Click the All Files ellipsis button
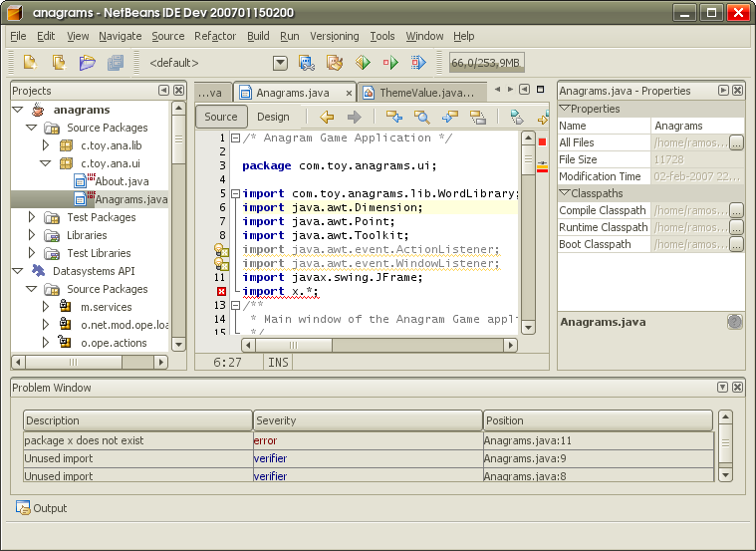Screen dimensions: 756x551 736,142
